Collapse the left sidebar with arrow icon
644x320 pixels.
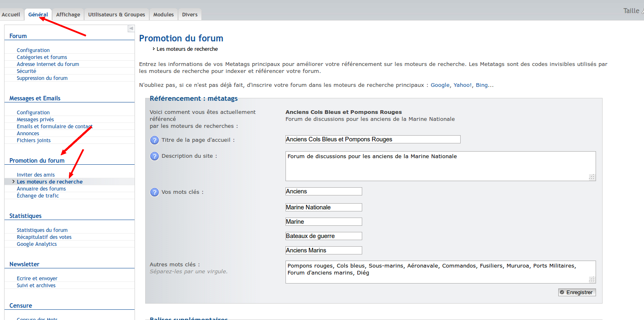pos(131,29)
